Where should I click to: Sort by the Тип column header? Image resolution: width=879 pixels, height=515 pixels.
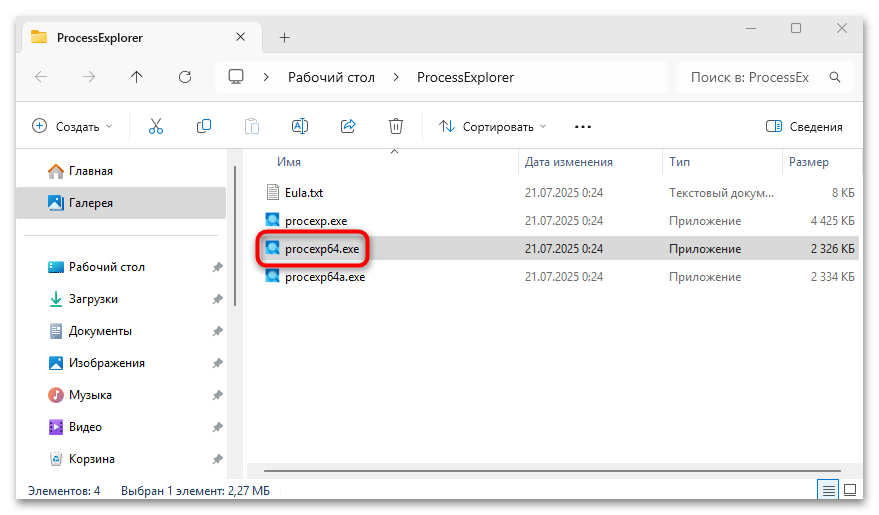679,162
